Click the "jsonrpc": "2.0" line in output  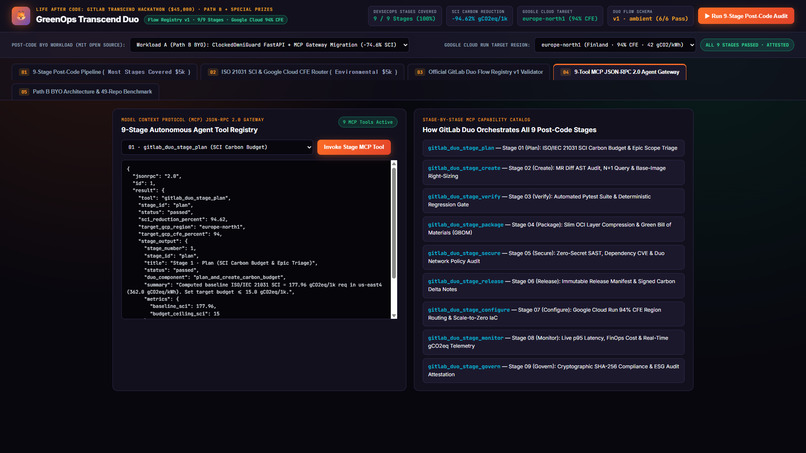tap(157, 176)
